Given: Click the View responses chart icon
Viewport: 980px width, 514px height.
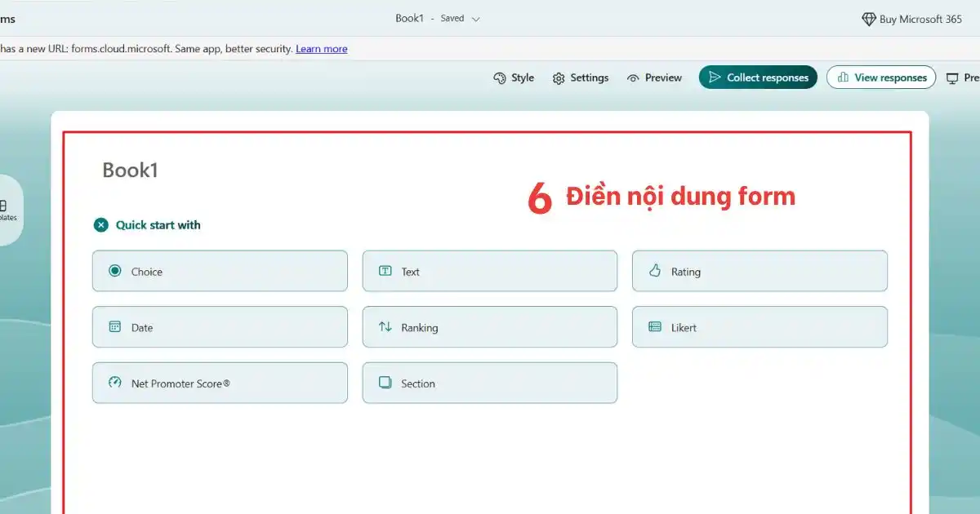Looking at the screenshot, I should pyautogui.click(x=844, y=78).
